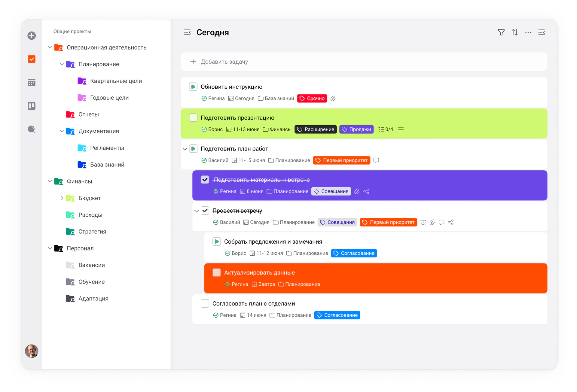Open the comment bubble on Провести встречу

click(x=441, y=222)
